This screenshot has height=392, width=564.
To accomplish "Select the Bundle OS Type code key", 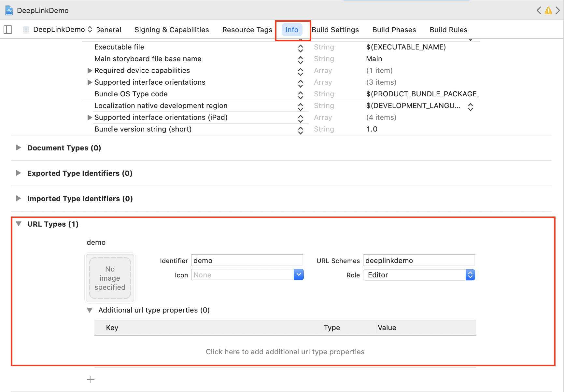I will click(x=131, y=94).
